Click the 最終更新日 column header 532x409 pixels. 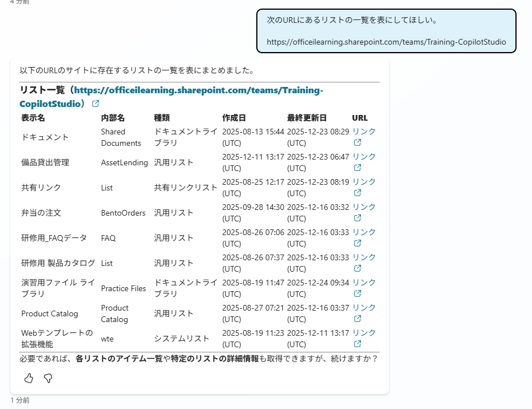click(x=307, y=118)
